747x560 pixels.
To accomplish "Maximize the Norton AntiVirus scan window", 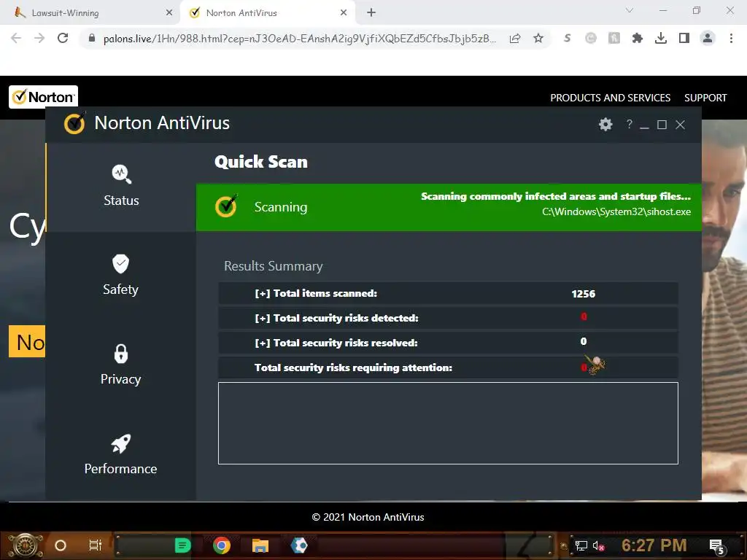I will [662, 125].
